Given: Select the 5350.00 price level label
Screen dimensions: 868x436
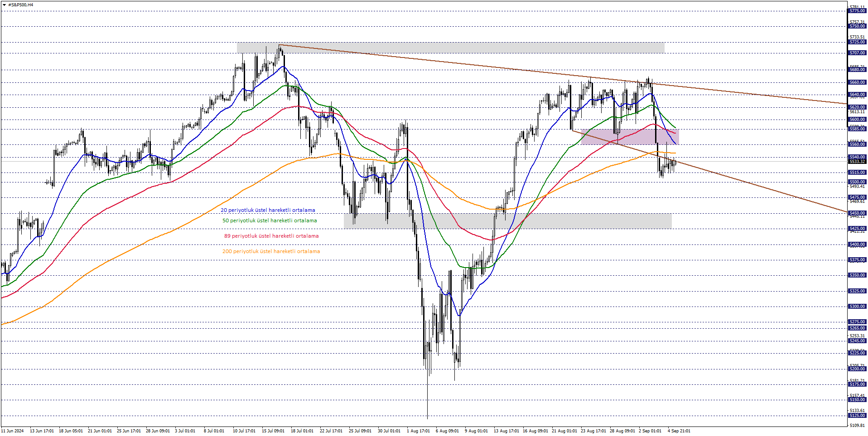Looking at the screenshot, I should [857, 275].
